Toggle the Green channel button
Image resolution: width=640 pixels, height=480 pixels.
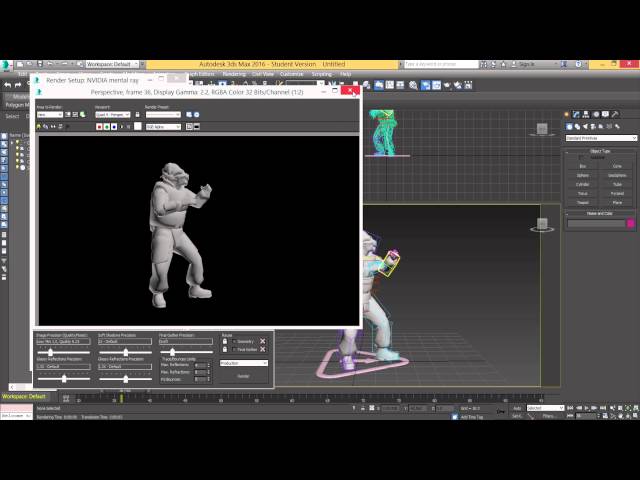pyautogui.click(x=107, y=127)
